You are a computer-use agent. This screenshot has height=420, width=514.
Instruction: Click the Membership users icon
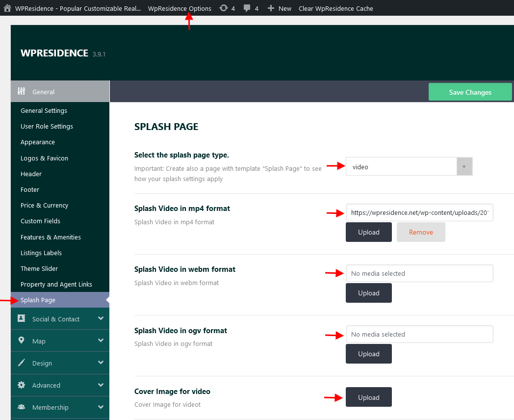(x=21, y=407)
